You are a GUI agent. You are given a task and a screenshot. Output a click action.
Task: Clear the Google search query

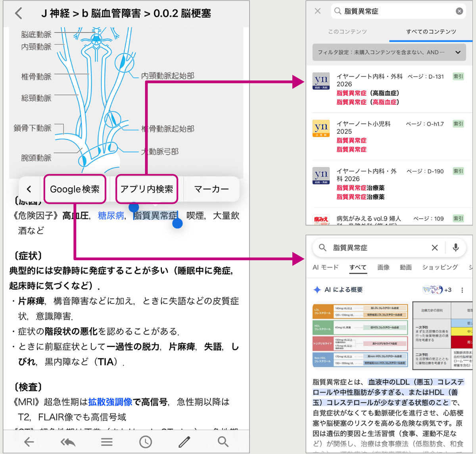pyautogui.click(x=435, y=248)
